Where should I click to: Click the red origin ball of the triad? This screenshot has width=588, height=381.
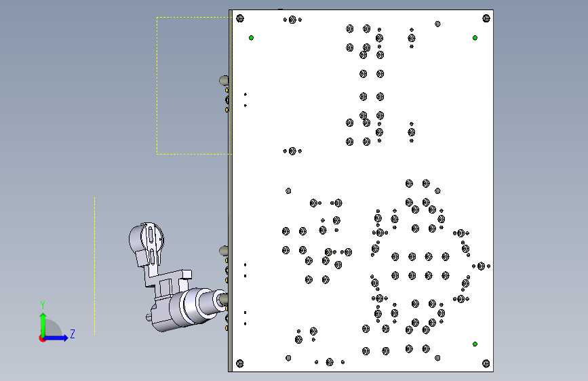[x=42, y=338]
